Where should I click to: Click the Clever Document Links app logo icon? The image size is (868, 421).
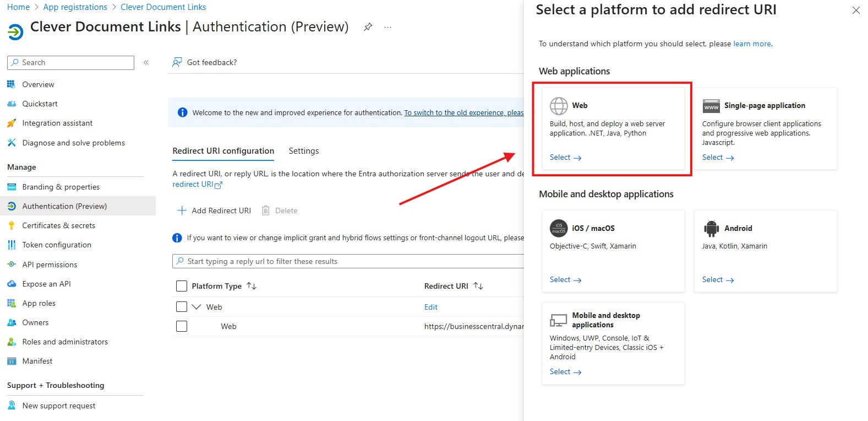click(x=15, y=32)
